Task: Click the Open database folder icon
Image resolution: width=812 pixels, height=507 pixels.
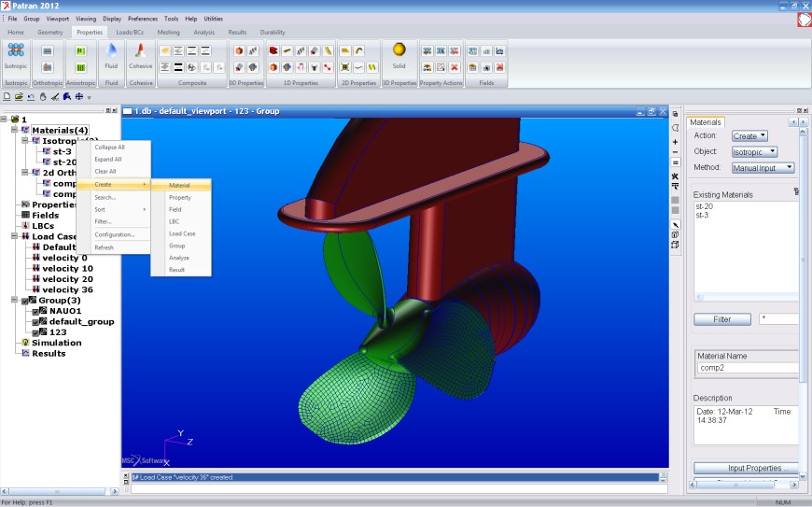Action: (x=19, y=97)
